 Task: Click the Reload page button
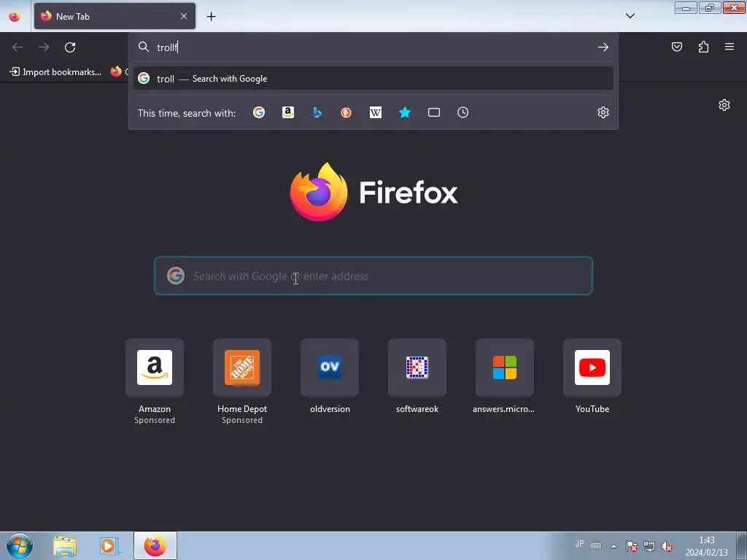(x=70, y=47)
